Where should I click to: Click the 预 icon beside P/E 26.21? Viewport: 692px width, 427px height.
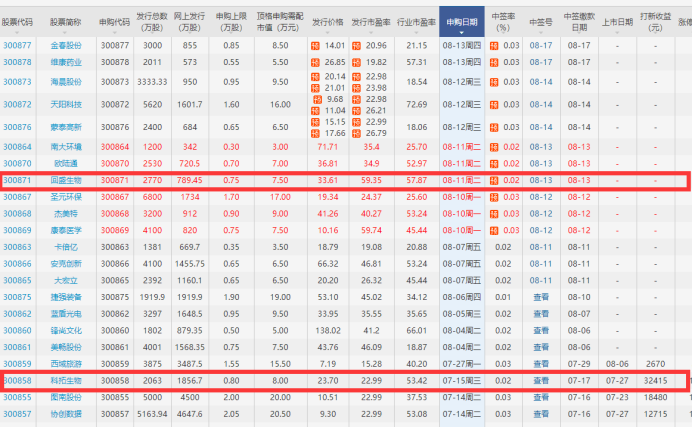pyautogui.click(x=356, y=111)
